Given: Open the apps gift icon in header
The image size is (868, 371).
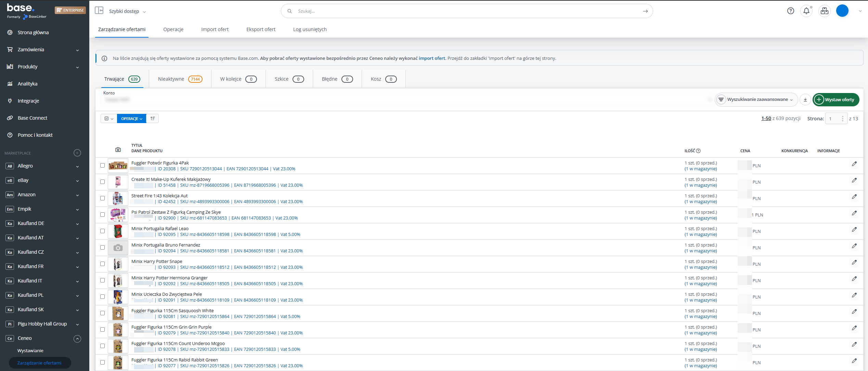Looking at the screenshot, I should click(824, 11).
